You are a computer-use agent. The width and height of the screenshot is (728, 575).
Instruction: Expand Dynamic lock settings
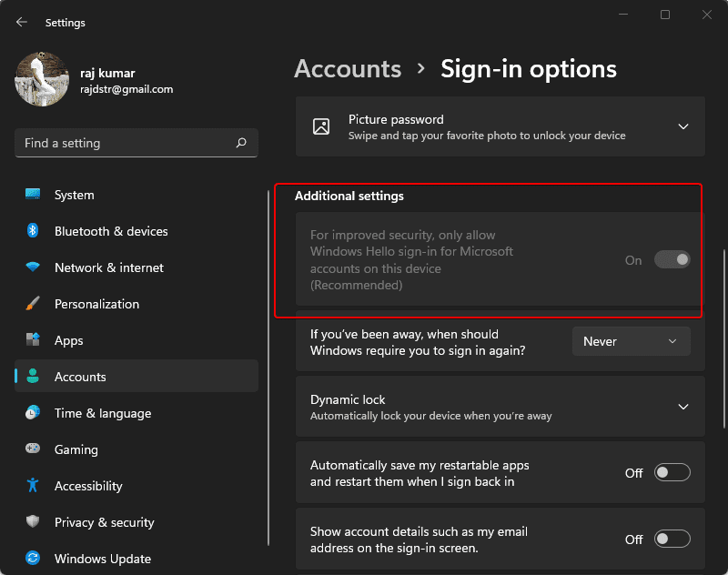[683, 407]
